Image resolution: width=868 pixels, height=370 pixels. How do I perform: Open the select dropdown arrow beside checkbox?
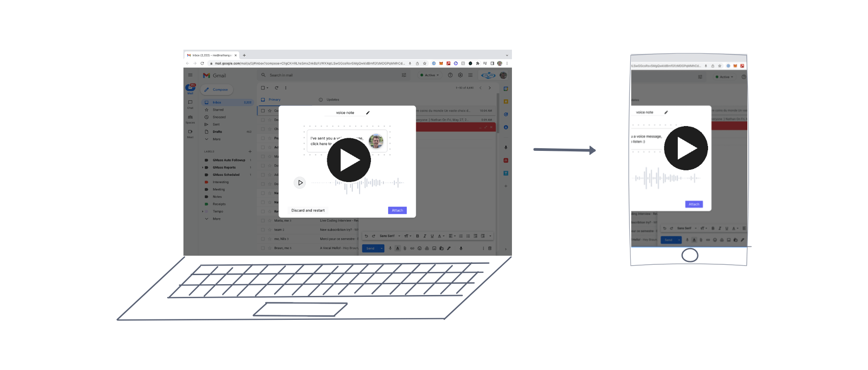point(267,88)
